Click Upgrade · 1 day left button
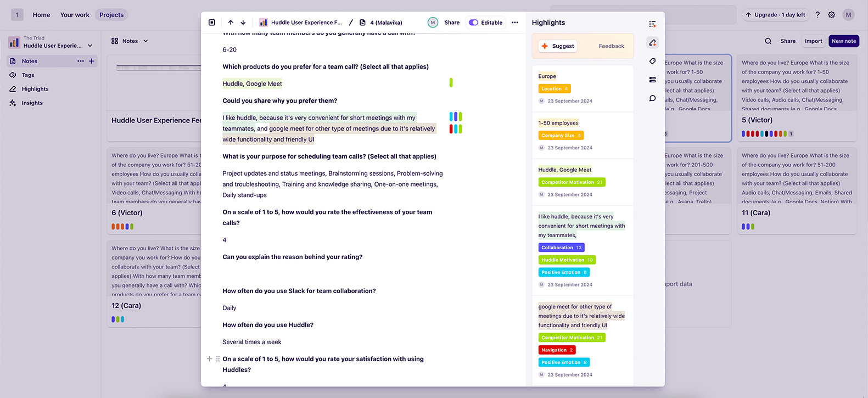This screenshot has width=868, height=398. (776, 15)
